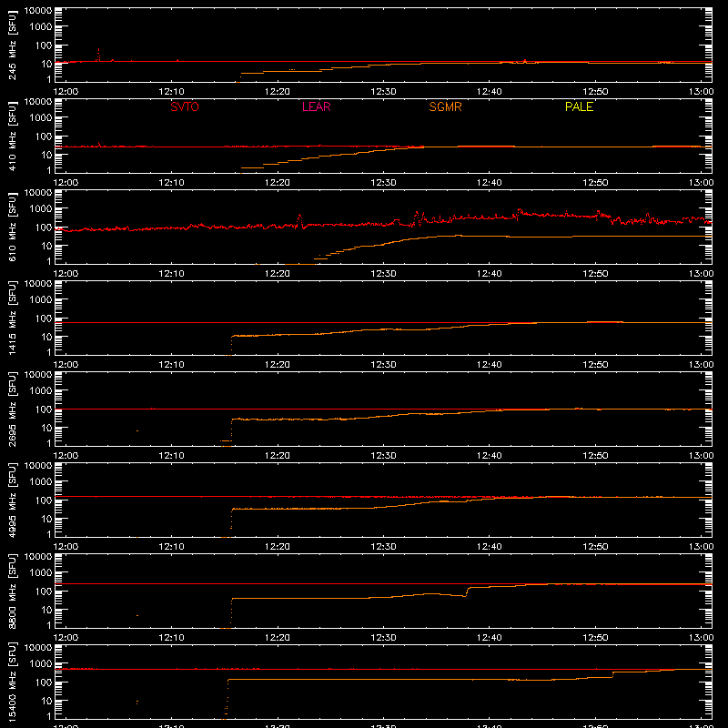Click 12:50 time label below 610 MHz plot
728x728 pixels.
click(595, 274)
